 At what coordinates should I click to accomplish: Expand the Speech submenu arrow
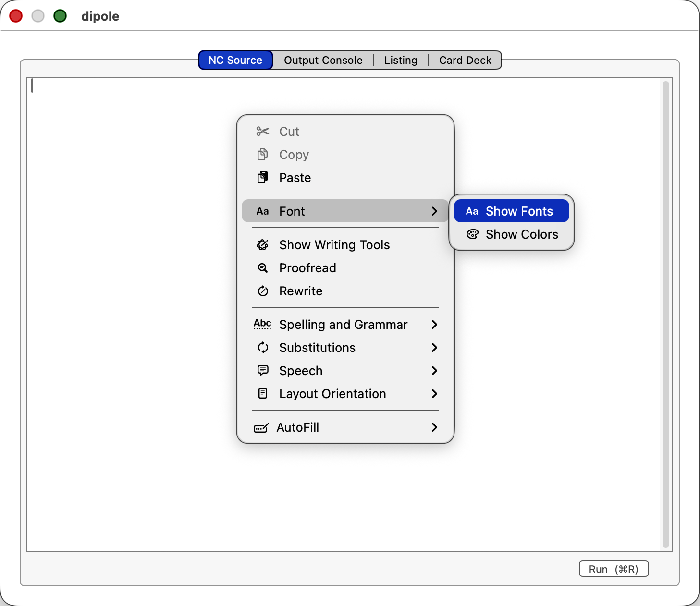(434, 371)
